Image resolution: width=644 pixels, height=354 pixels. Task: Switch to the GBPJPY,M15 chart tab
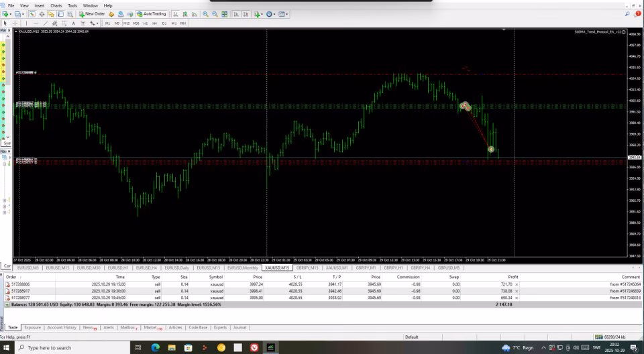click(x=307, y=268)
